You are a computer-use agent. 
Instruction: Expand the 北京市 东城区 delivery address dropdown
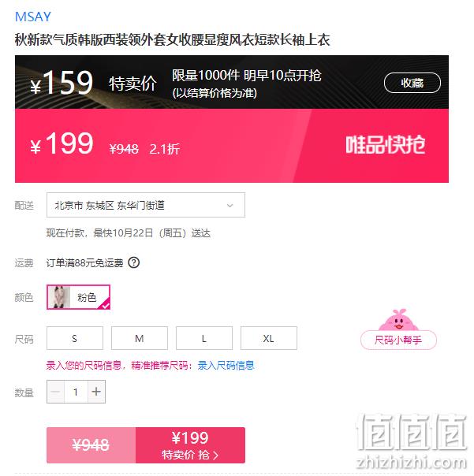click(x=146, y=205)
